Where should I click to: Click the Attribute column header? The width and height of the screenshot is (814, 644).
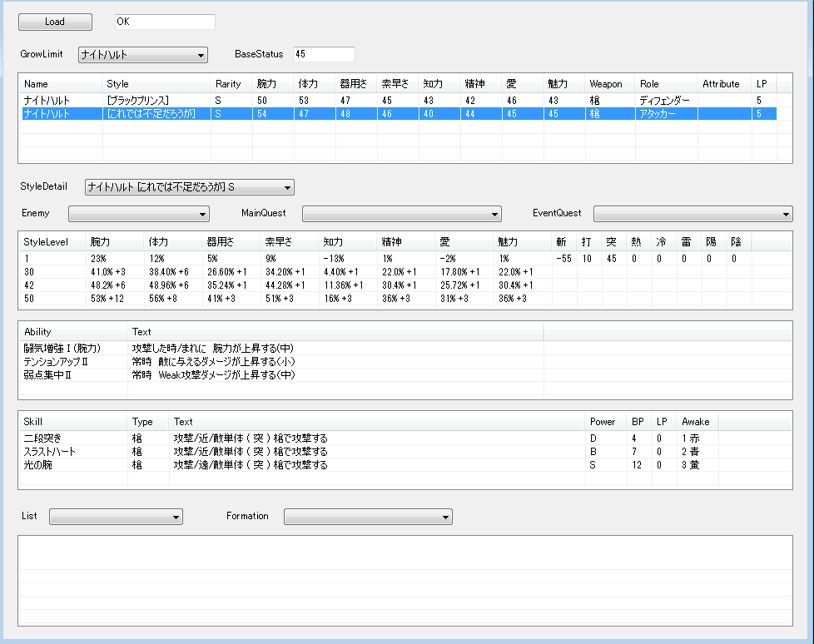coord(725,83)
